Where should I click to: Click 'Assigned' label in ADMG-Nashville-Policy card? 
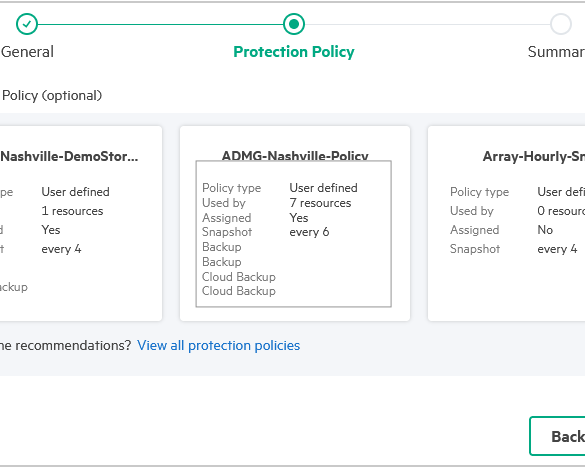point(227,218)
